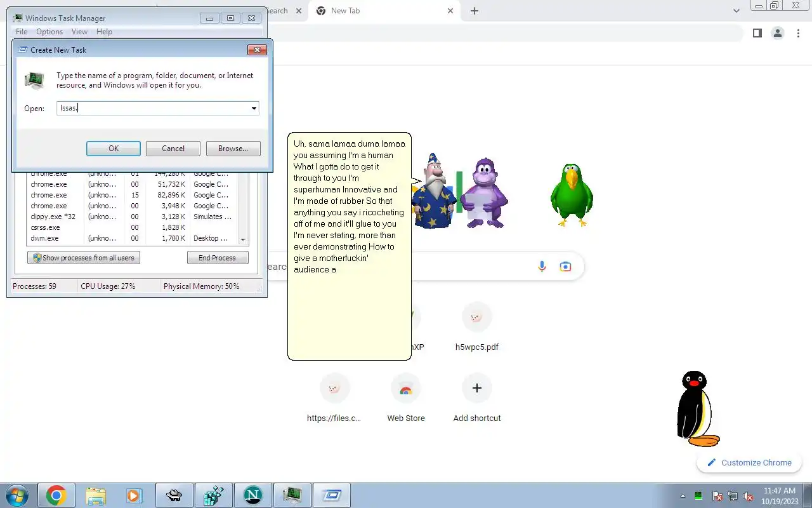Click the muted volume speaker tray icon
The height and width of the screenshot is (508, 812).
tap(749, 496)
